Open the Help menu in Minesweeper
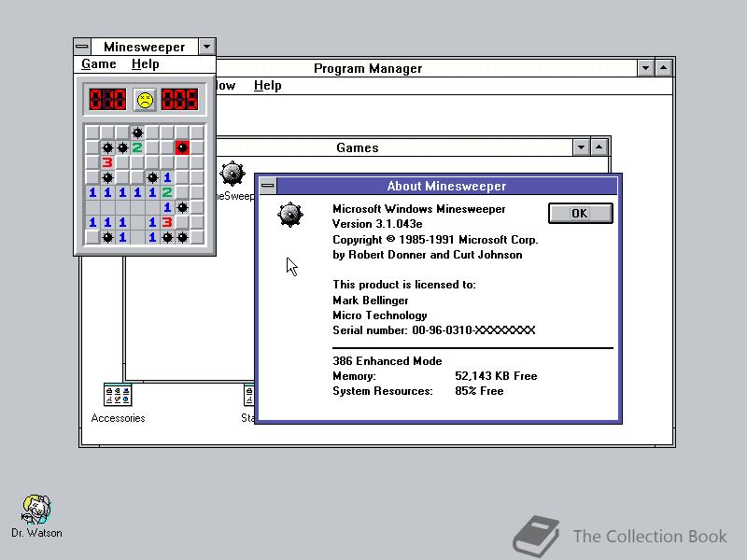The height and width of the screenshot is (560, 747). [146, 63]
